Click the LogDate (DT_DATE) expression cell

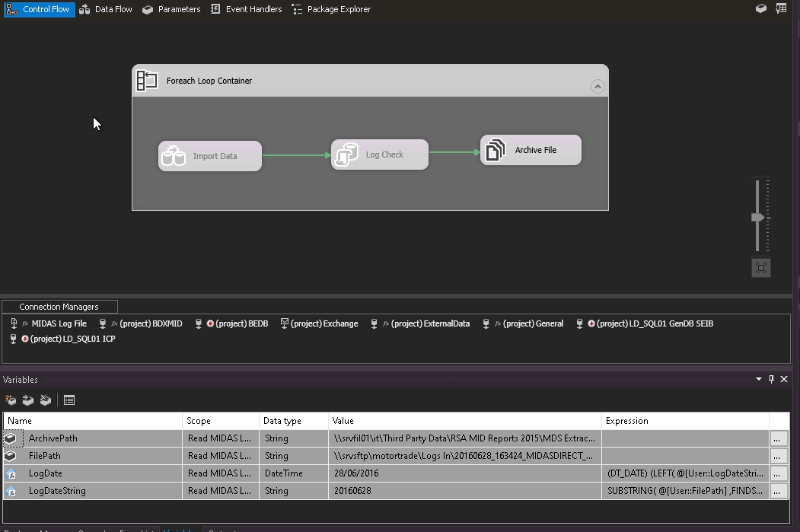pyautogui.click(x=685, y=473)
